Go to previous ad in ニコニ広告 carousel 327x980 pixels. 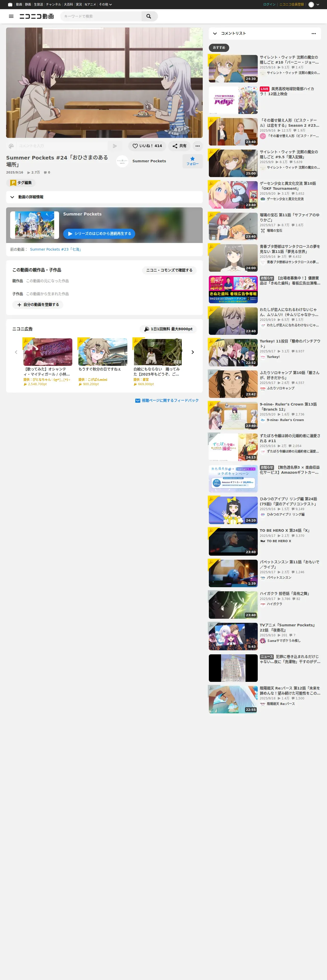coord(16,352)
